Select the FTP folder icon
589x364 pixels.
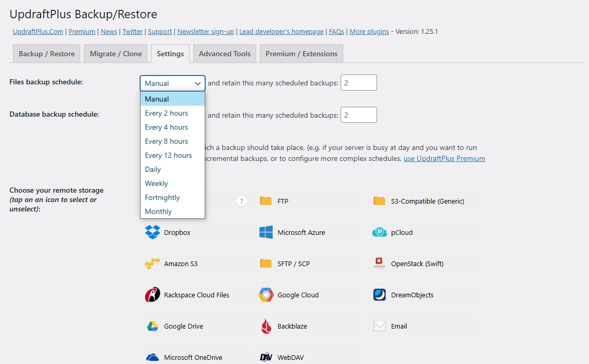(x=266, y=201)
